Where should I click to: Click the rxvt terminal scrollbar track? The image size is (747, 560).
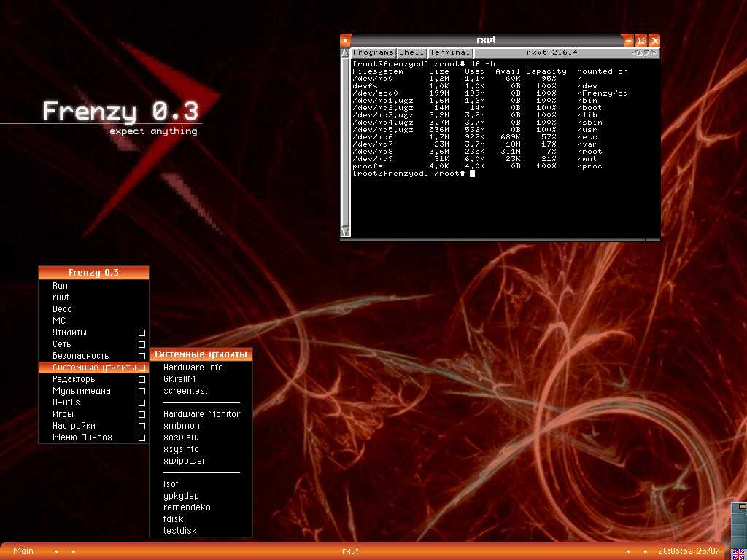(x=345, y=146)
